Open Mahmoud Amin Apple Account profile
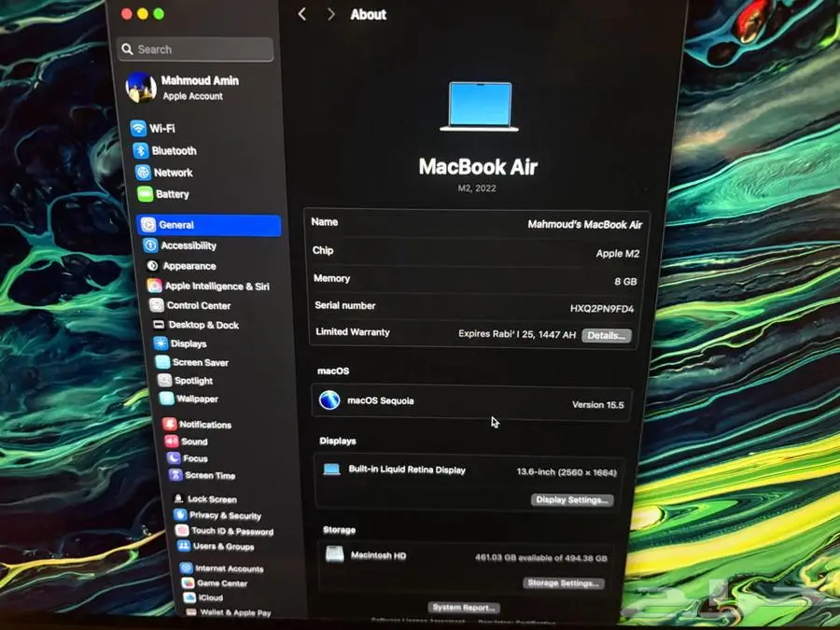This screenshot has height=630, width=840. click(183, 88)
